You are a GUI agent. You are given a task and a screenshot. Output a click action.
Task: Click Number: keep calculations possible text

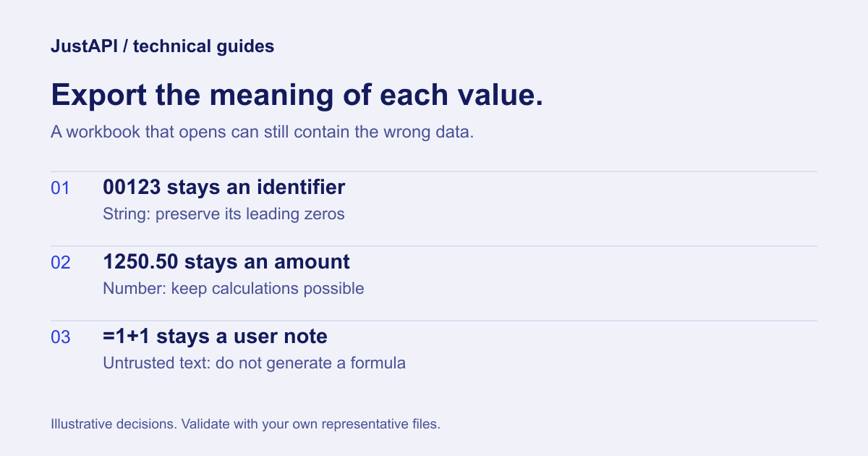233,289
